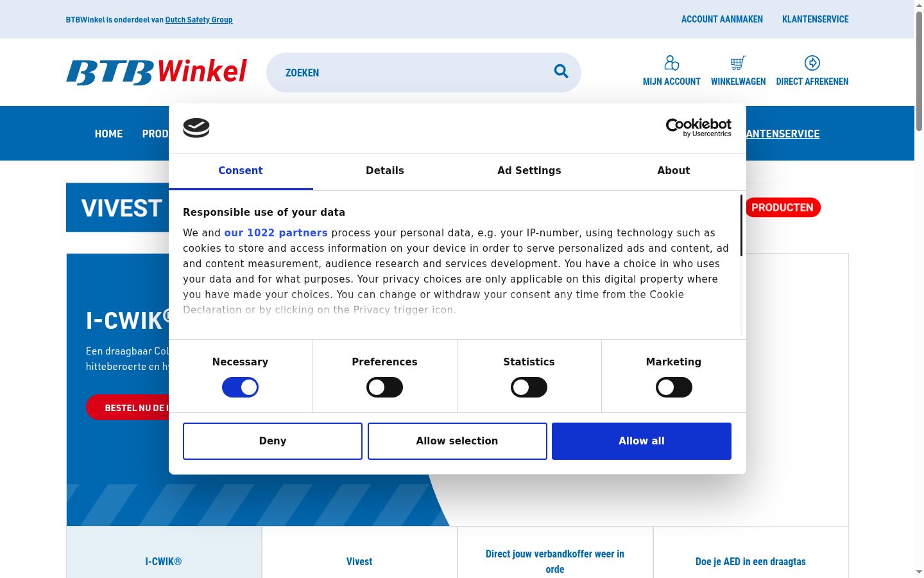Image resolution: width=924 pixels, height=578 pixels.
Task: Toggle the Necessary cookies switch
Action: click(x=240, y=387)
